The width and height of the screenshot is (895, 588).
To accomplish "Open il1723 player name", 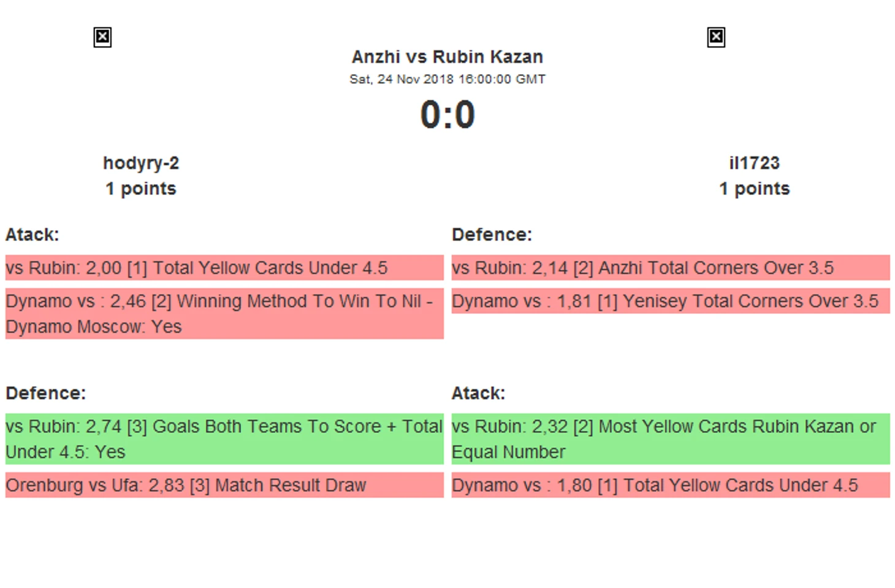I will point(754,163).
